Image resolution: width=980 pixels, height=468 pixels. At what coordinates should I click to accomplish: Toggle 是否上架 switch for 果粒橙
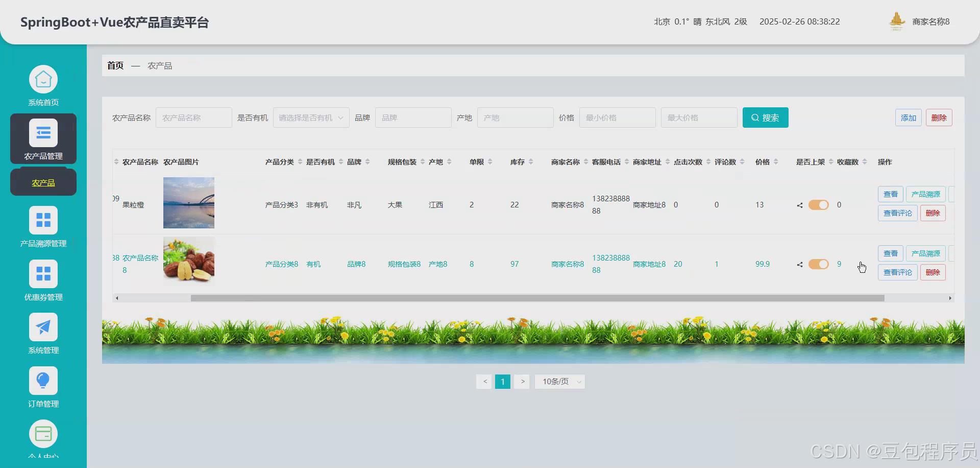(x=818, y=205)
